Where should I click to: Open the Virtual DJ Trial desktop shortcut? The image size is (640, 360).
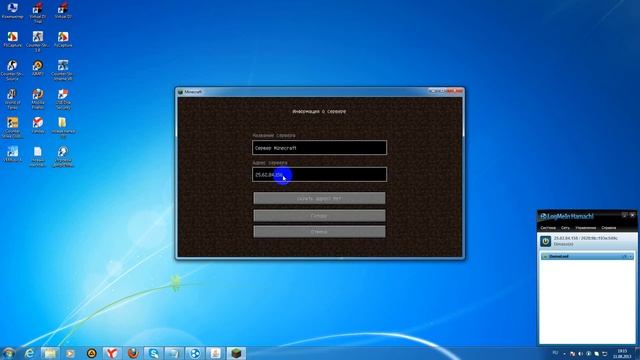pyautogui.click(x=38, y=12)
